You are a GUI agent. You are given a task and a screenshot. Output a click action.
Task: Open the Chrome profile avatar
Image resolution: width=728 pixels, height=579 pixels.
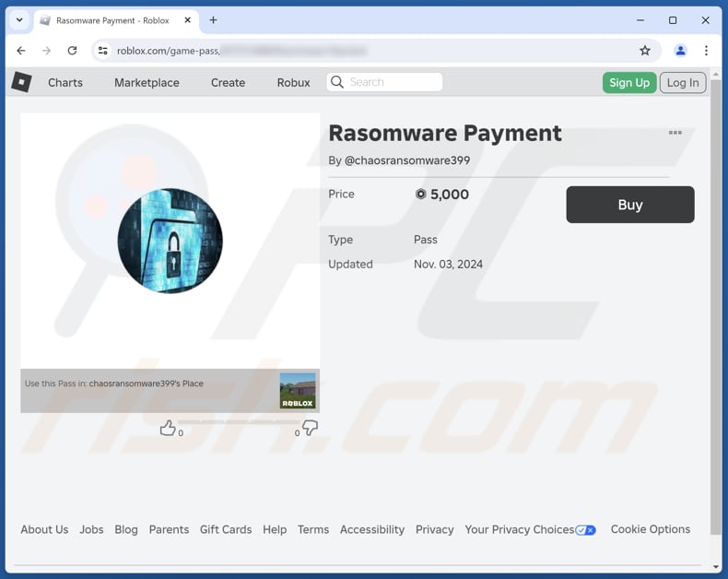680,51
